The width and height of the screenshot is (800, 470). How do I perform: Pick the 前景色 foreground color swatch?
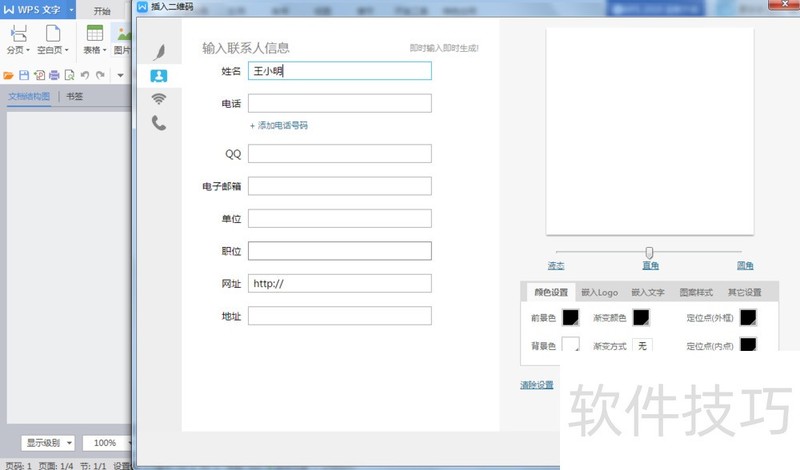tap(571, 318)
